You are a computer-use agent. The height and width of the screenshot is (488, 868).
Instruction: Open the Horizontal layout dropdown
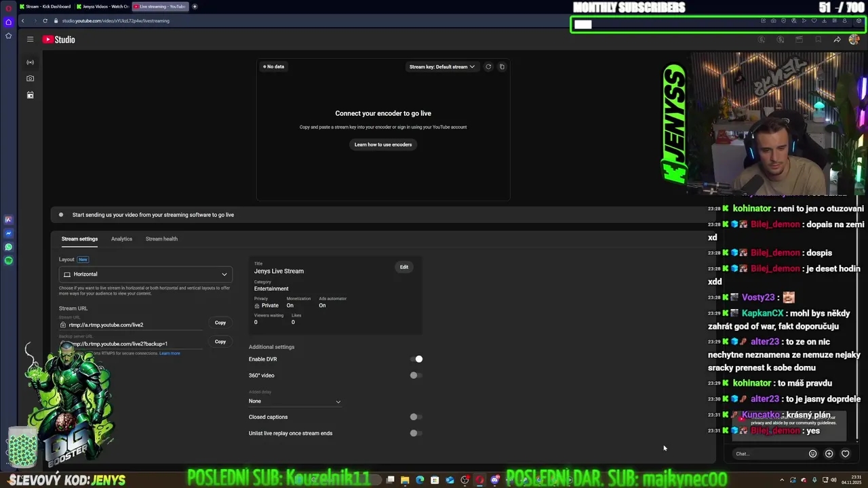[146, 274]
